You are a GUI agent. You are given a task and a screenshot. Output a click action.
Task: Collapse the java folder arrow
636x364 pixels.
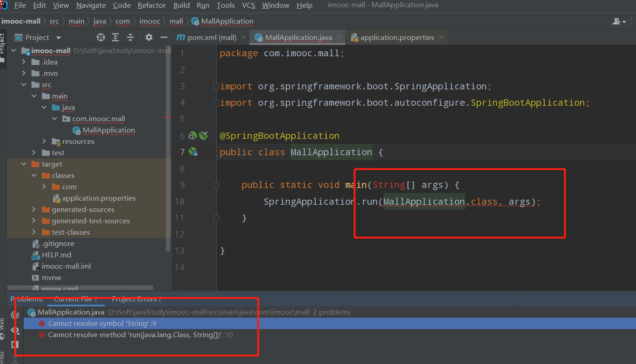tap(44, 107)
